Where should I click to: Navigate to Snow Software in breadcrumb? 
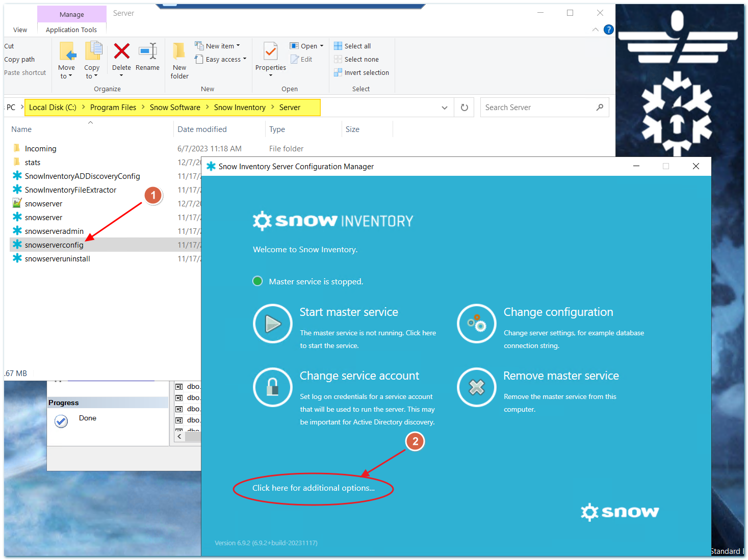(x=175, y=108)
